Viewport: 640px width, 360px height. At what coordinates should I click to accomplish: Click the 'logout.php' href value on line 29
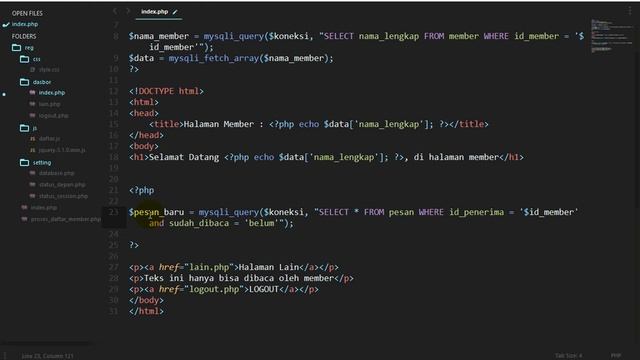coord(214,289)
